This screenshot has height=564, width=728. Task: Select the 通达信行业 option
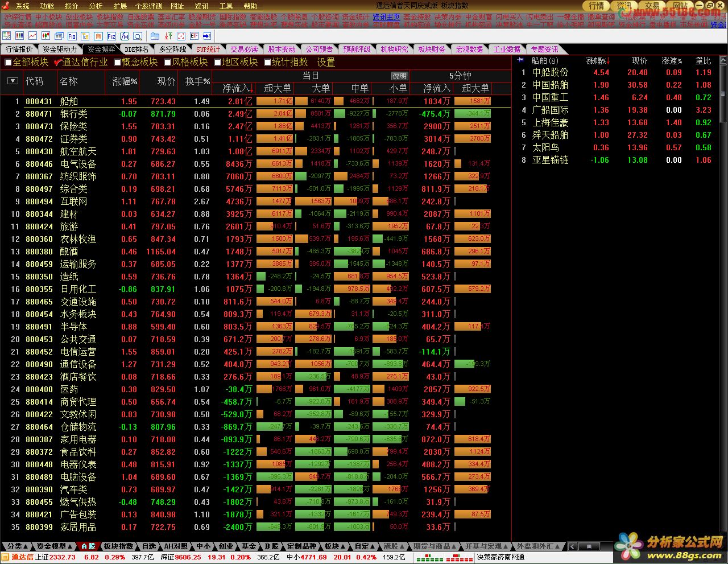(81, 62)
